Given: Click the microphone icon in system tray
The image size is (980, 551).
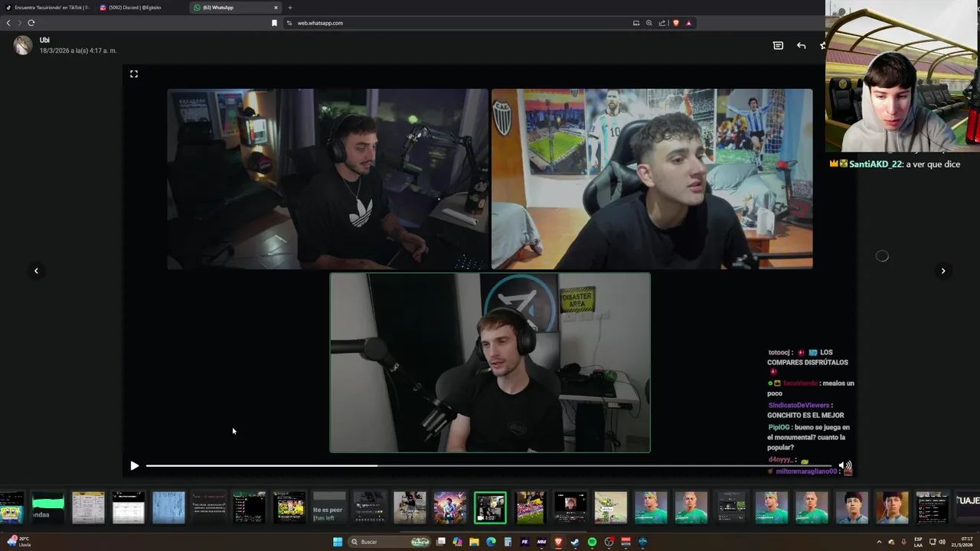Looking at the screenshot, I should 903,542.
